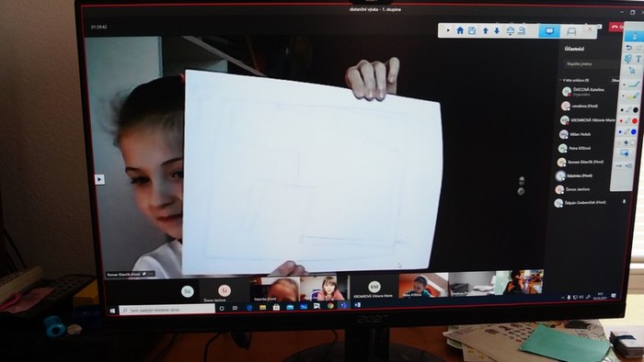Pick the blue color swatch
Screen dimensions: 644x362
[x=634, y=131]
